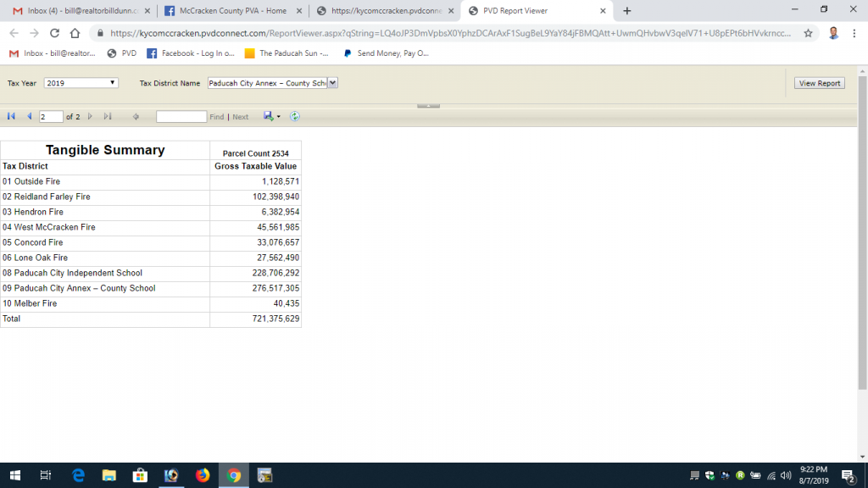Collapse the report parameters panel
The image size is (868, 488).
[x=428, y=105]
